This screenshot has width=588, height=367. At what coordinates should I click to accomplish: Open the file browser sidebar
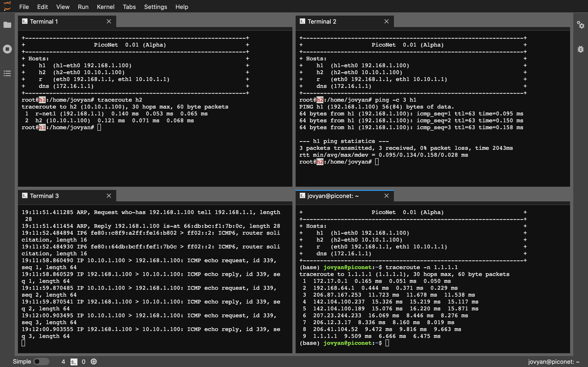point(7,25)
